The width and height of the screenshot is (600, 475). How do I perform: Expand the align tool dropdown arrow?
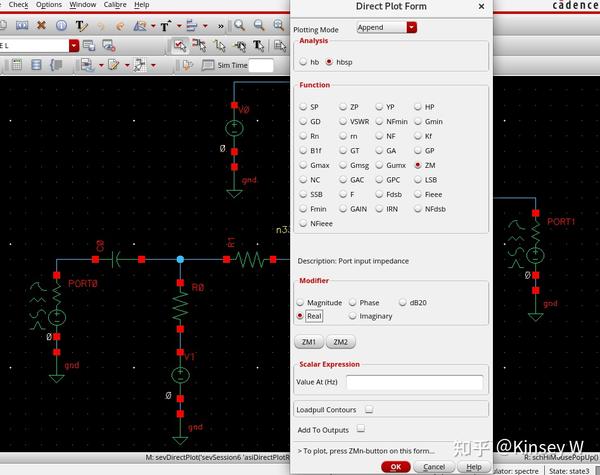(x=205, y=26)
